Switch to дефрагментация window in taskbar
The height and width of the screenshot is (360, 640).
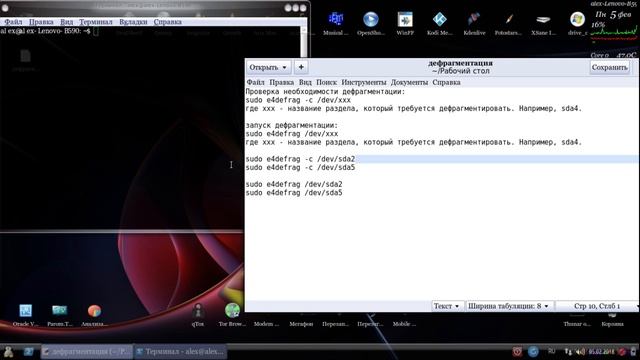(87, 351)
